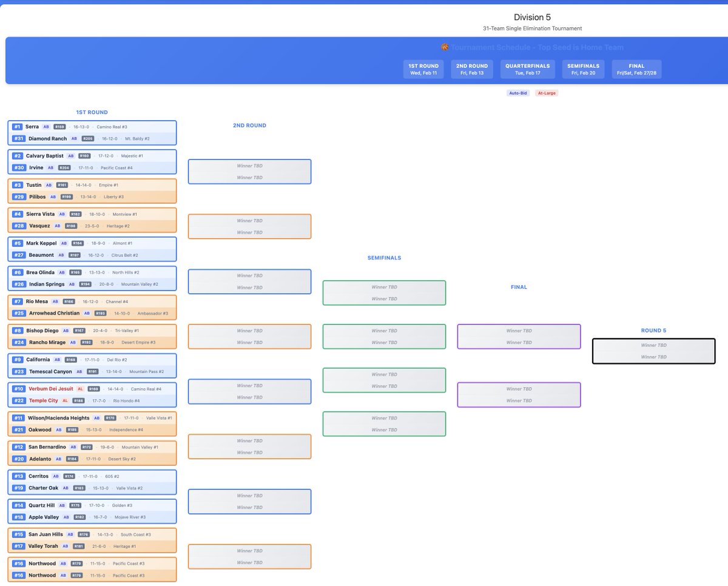Click the #31 seed badge for Diamond Ranch

(19, 138)
